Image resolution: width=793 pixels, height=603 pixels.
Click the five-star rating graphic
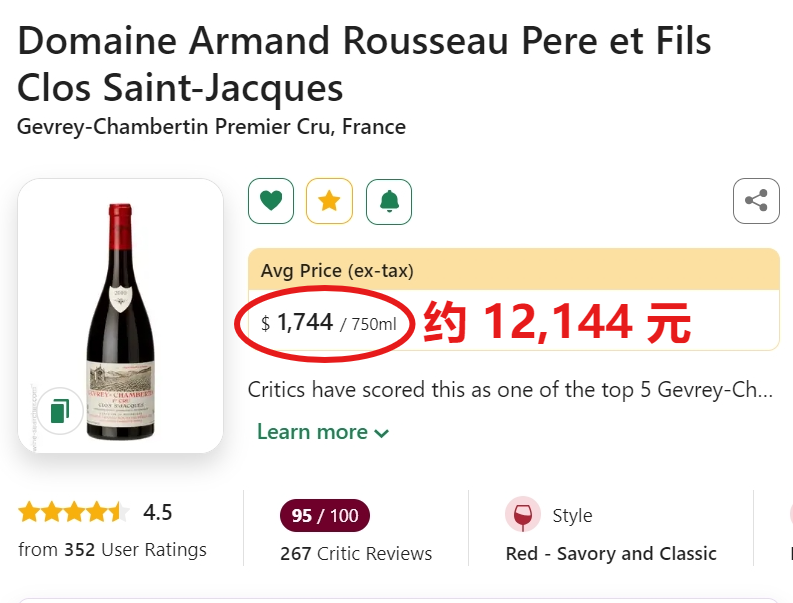73,513
